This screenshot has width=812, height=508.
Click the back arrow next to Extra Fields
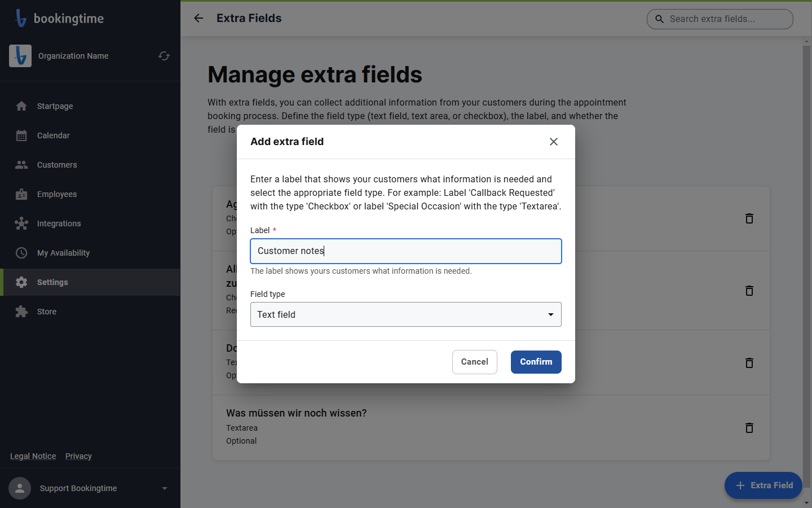[198, 18]
